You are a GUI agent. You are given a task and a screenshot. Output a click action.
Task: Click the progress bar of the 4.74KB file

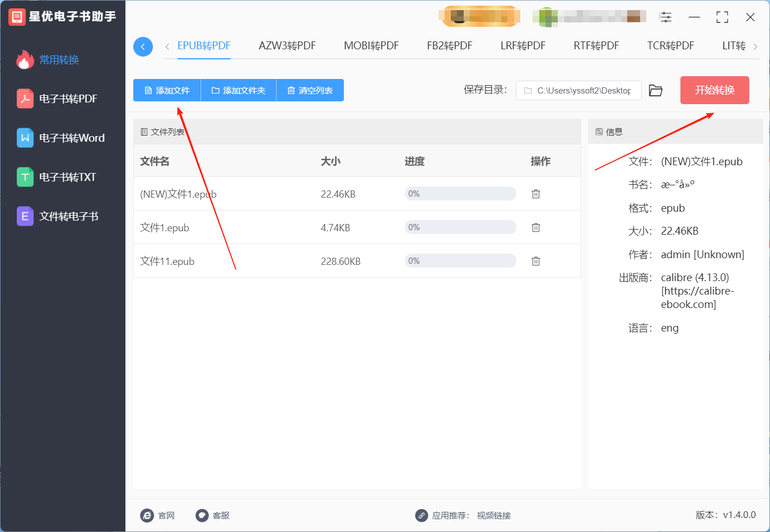460,227
